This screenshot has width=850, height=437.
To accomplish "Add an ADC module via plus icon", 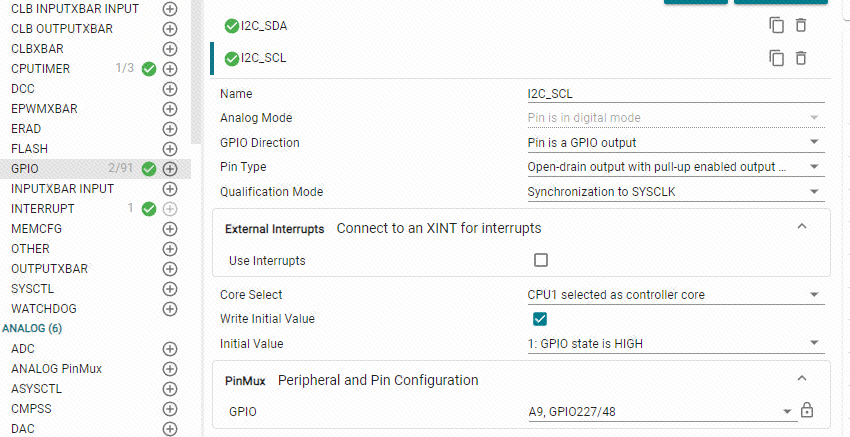I will point(170,349).
